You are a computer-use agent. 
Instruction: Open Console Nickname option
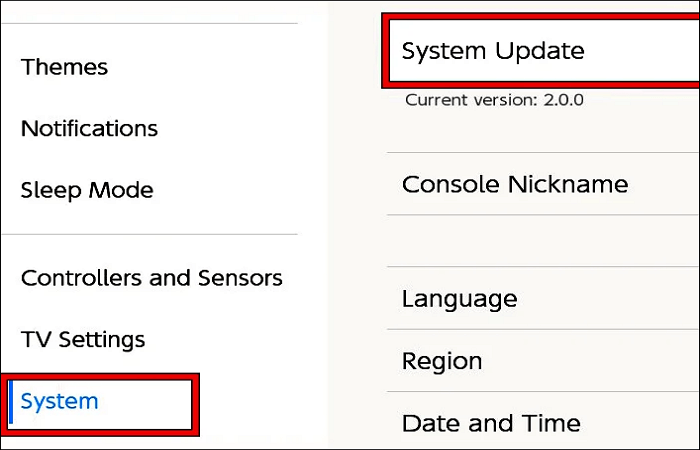pos(514,184)
